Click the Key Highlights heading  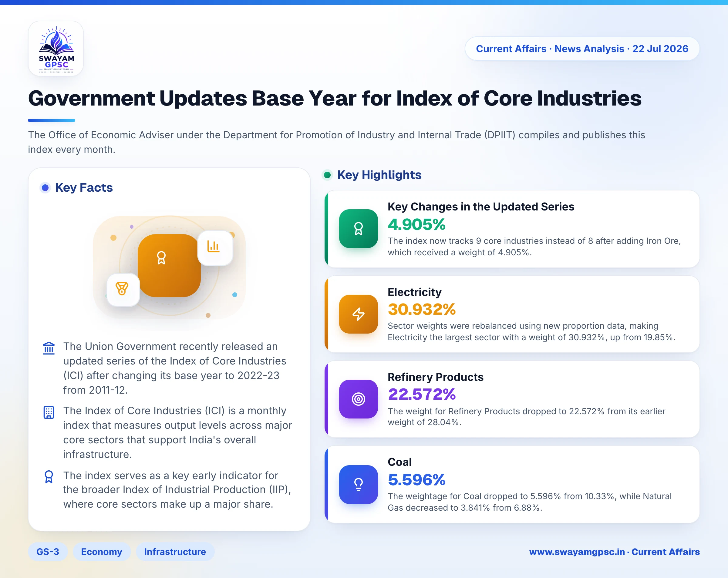[379, 175]
